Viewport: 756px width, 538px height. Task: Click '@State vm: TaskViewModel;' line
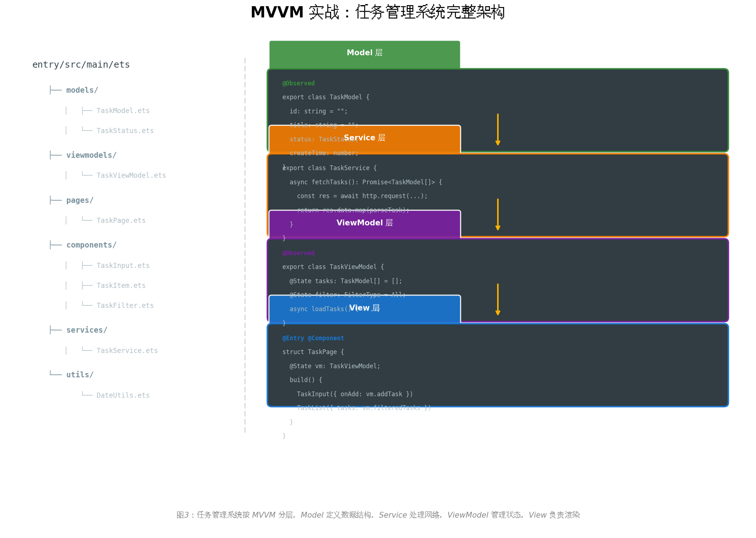[335, 366]
